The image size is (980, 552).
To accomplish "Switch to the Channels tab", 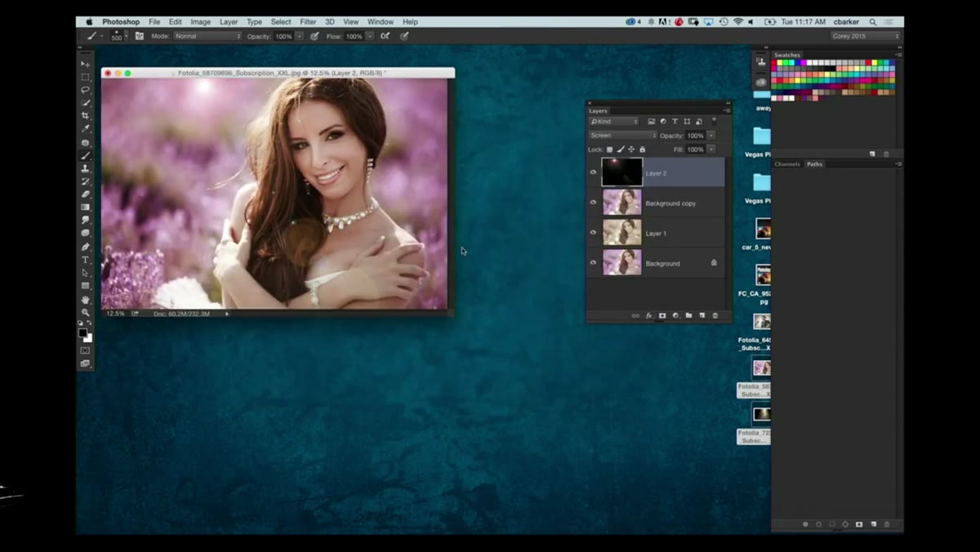I will pos(787,164).
